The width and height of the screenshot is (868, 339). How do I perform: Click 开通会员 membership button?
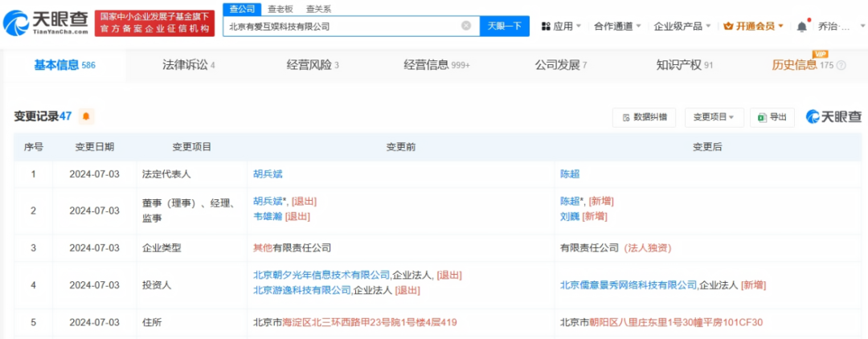coord(753,26)
